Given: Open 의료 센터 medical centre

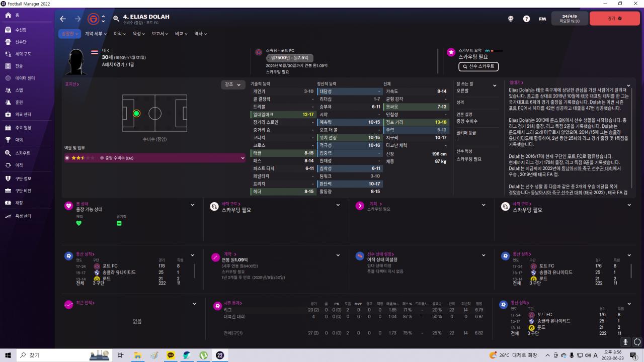Looking at the screenshot, I should [27, 114].
